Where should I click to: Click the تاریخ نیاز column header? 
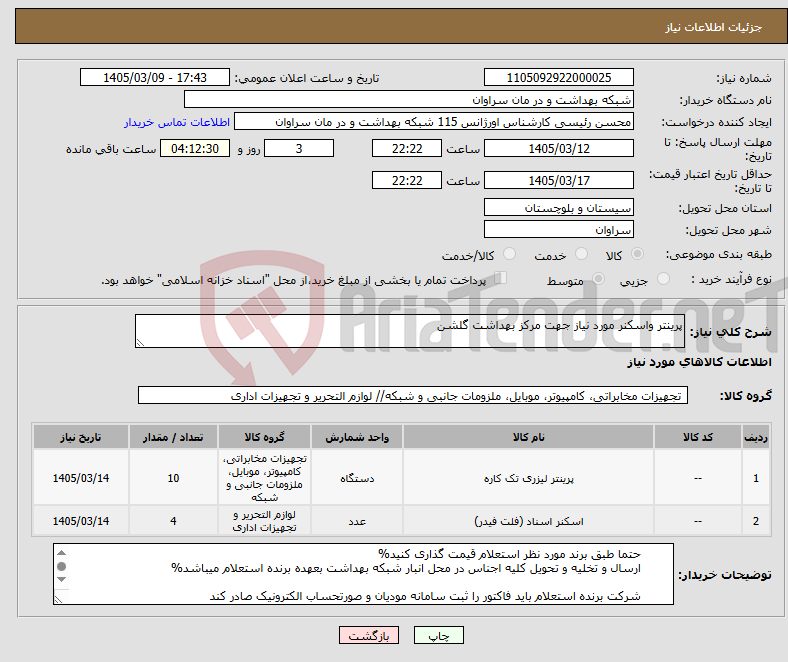(81, 437)
